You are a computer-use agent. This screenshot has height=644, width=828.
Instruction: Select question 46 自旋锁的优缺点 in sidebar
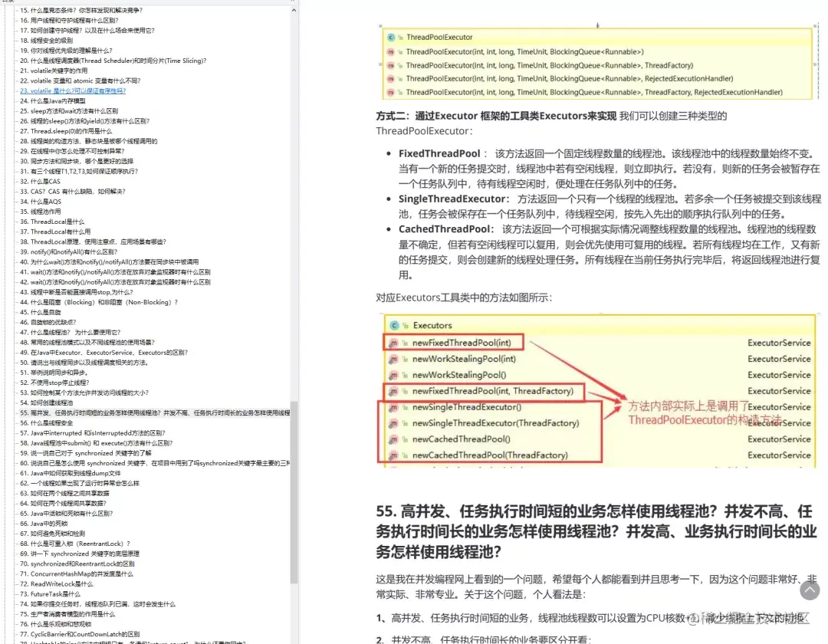click(x=48, y=322)
